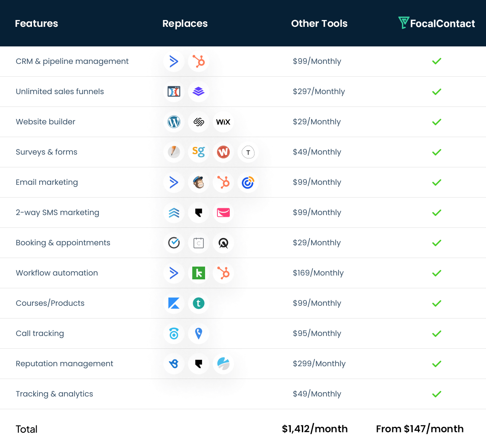The width and height of the screenshot is (486, 448).
Task: Click the Wix logo icon
Action: point(223,122)
